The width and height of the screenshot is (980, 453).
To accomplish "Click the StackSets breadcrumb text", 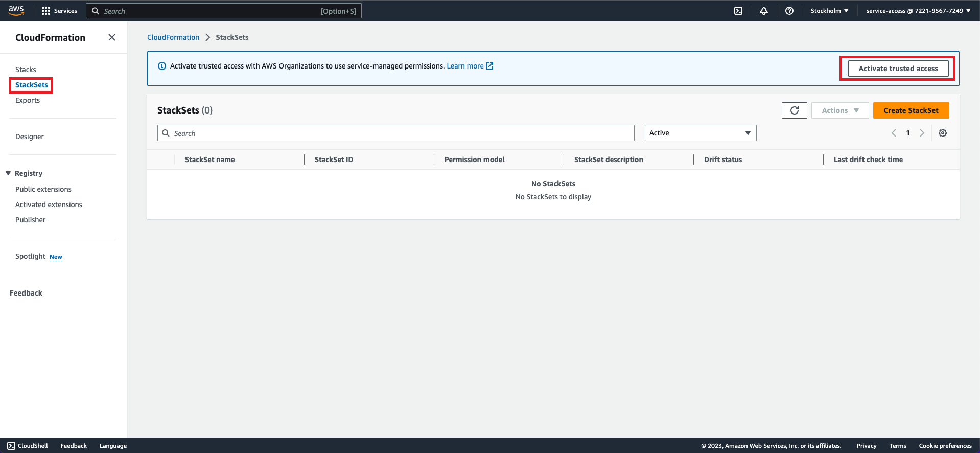I will [232, 37].
